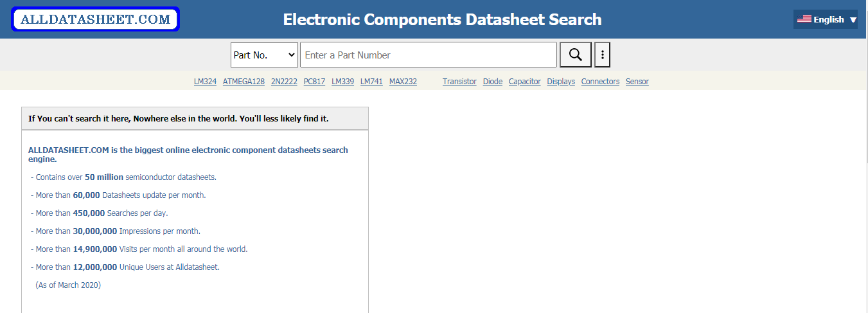
Task: Browse the Diode category
Action: pos(493,82)
